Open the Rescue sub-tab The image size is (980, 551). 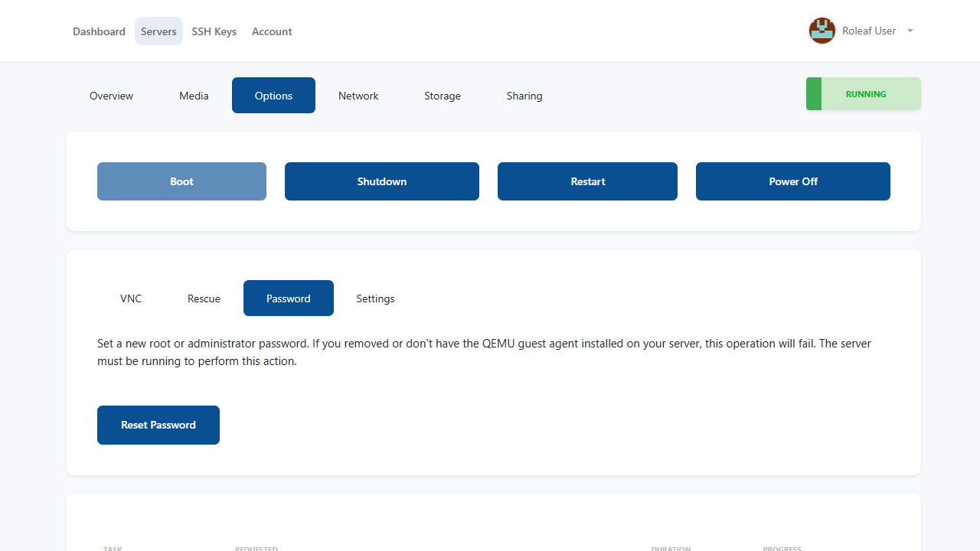pos(204,298)
